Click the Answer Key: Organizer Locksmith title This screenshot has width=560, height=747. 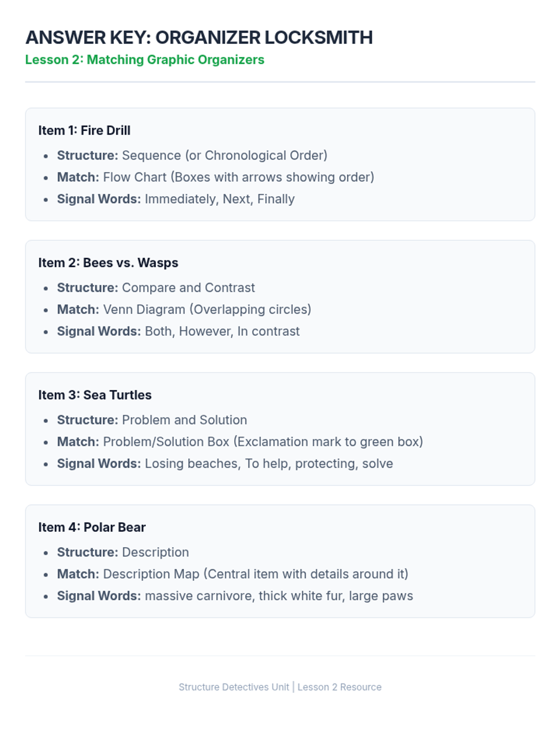(x=199, y=37)
